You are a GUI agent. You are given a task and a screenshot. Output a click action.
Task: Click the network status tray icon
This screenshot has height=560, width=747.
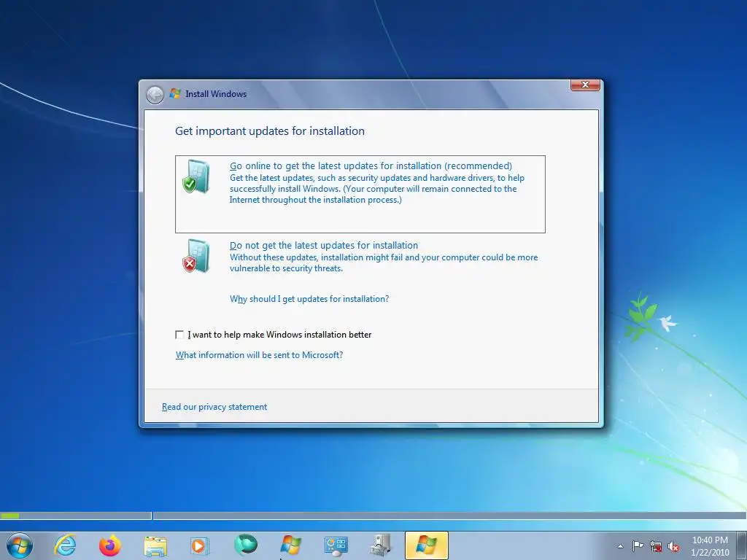point(656,546)
